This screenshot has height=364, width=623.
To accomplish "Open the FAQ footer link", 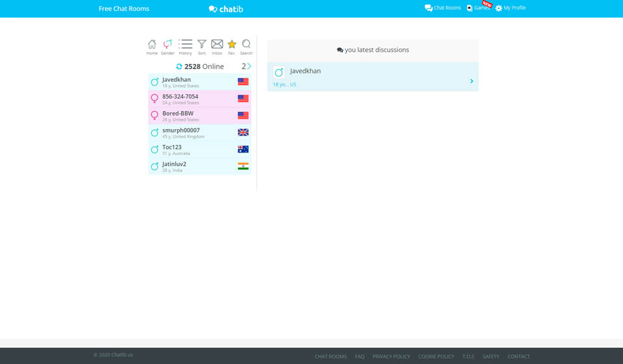I will click(360, 356).
